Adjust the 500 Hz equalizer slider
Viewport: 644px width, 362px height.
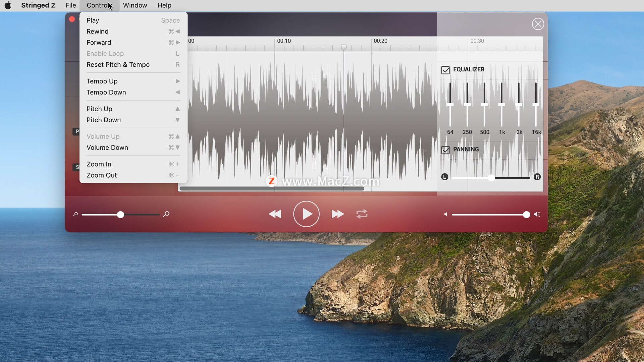pyautogui.click(x=484, y=105)
